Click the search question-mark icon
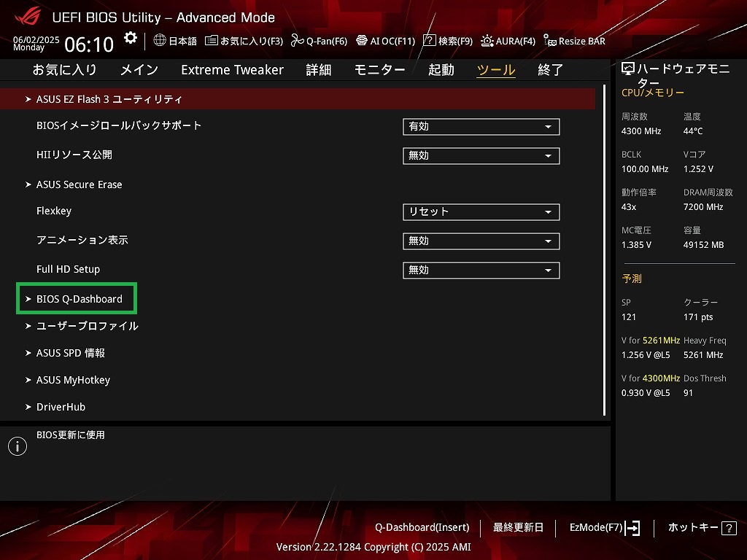The height and width of the screenshot is (560, 747). [429, 41]
